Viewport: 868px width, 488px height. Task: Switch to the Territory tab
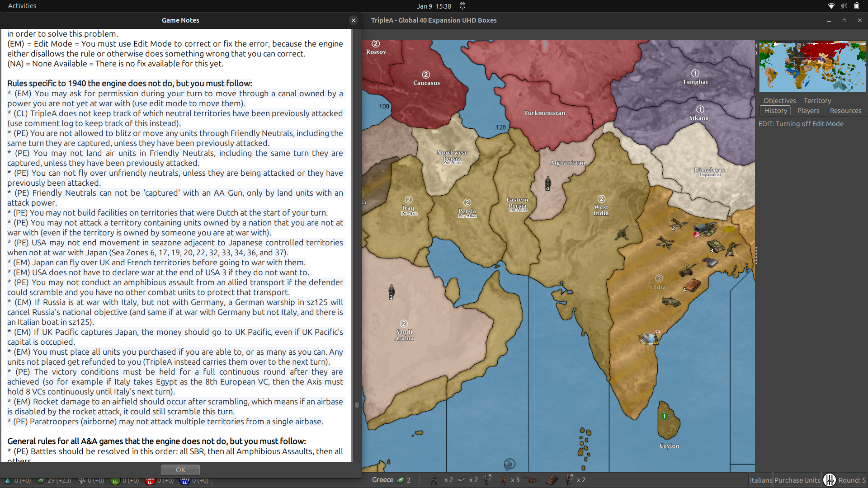coord(817,100)
